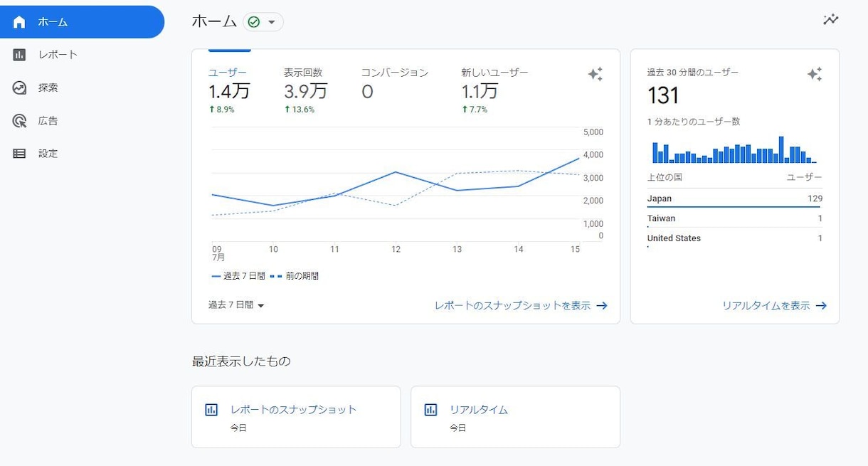Click the Home house icon in sidebar
Viewport: 868px width, 466px height.
pos(19,22)
